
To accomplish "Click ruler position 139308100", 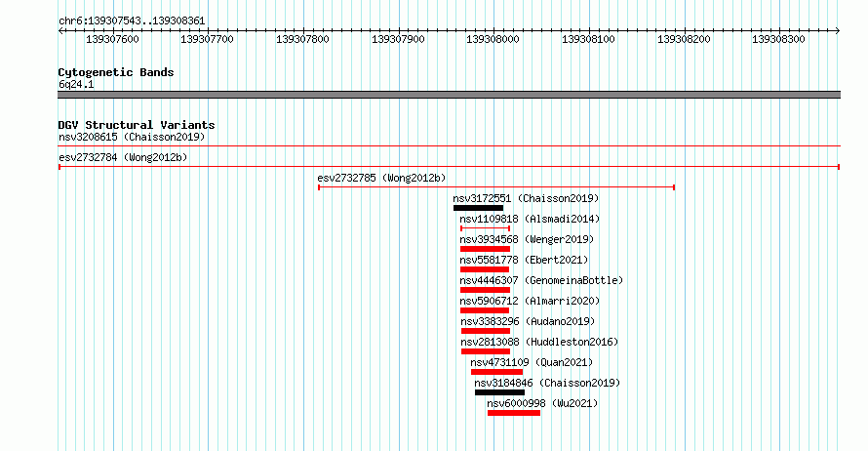I will (588, 39).
